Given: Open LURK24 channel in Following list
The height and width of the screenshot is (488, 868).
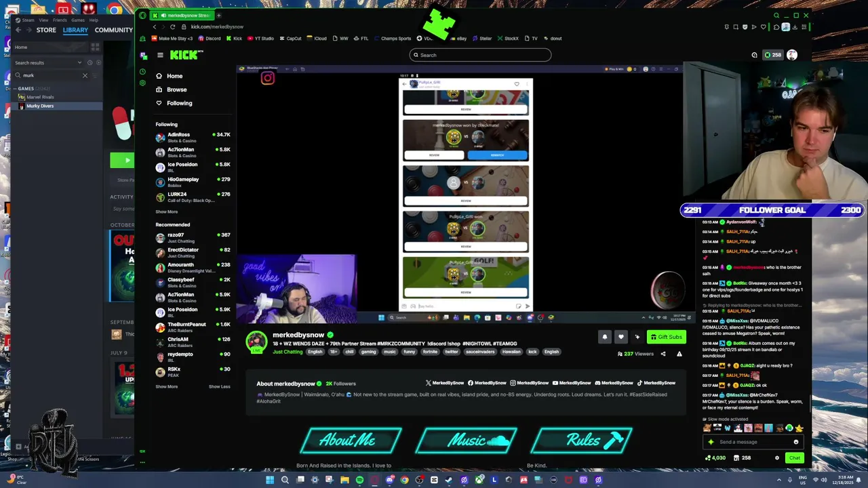Looking at the screenshot, I should (x=193, y=197).
